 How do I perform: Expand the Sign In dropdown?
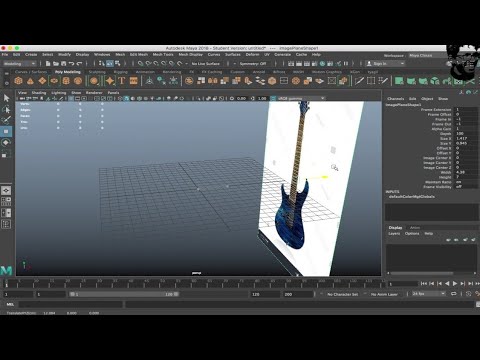click(386, 63)
